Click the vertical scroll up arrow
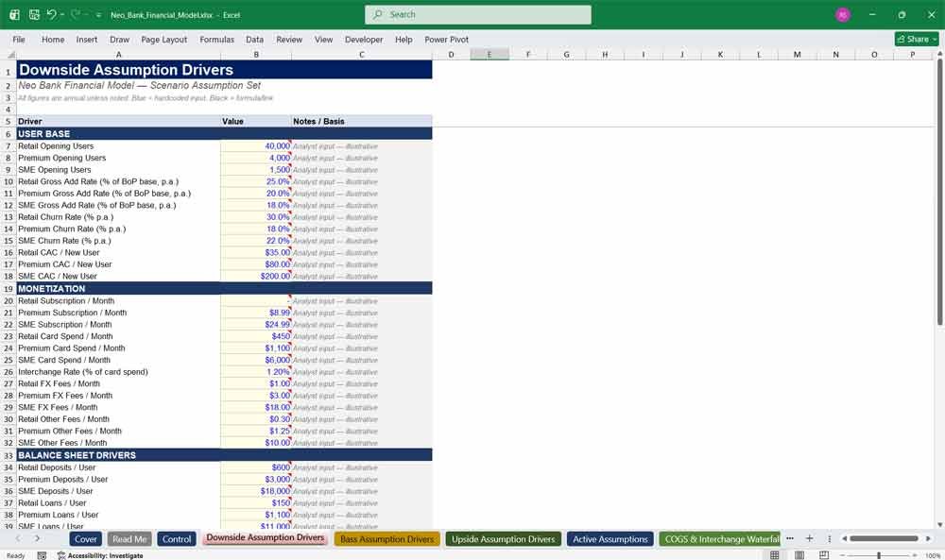This screenshot has width=945, height=560. pyautogui.click(x=939, y=54)
